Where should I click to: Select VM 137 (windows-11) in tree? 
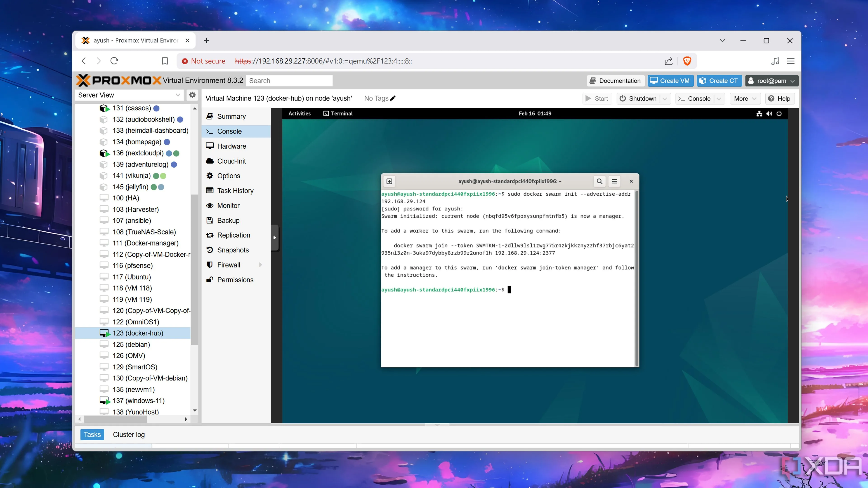click(138, 400)
